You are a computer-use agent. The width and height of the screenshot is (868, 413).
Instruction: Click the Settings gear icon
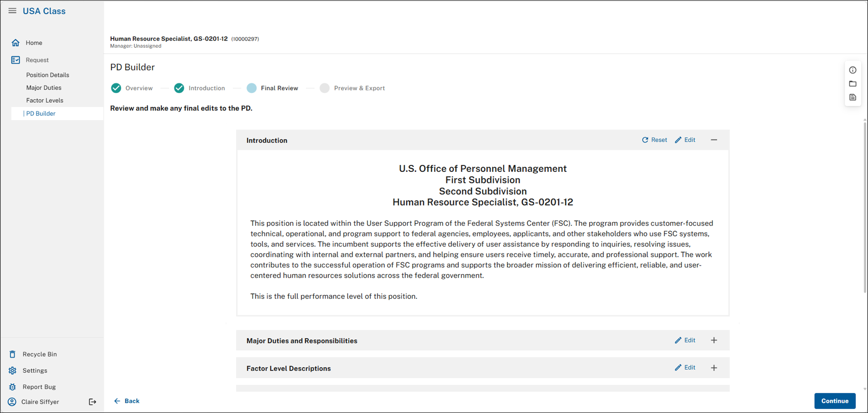(12, 371)
